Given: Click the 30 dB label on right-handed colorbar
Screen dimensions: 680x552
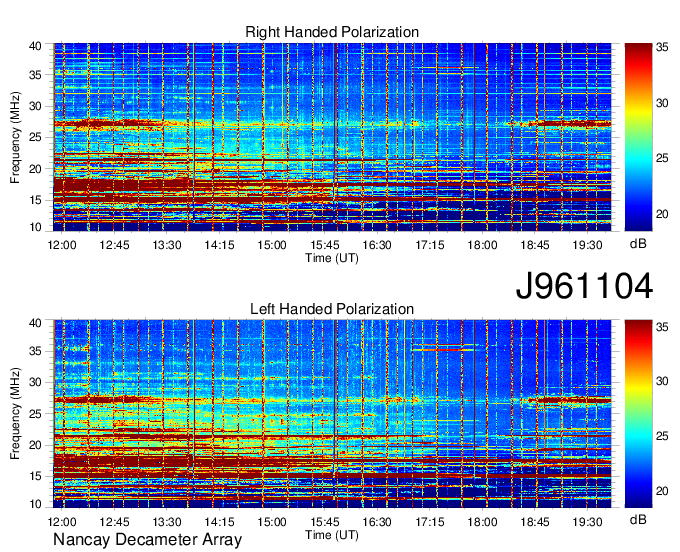Looking at the screenshot, I should 662,104.
